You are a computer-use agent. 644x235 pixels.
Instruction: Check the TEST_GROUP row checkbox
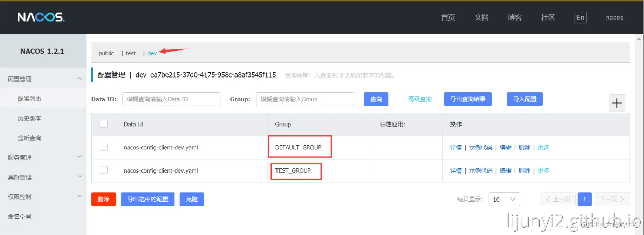104,170
